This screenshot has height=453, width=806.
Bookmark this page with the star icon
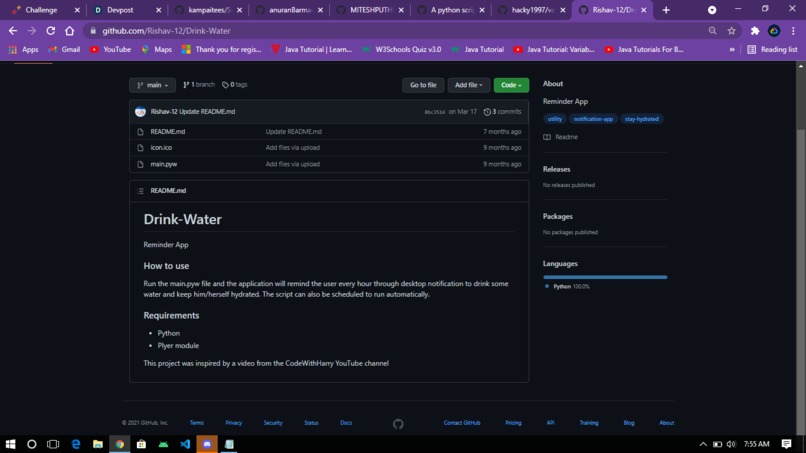click(731, 31)
